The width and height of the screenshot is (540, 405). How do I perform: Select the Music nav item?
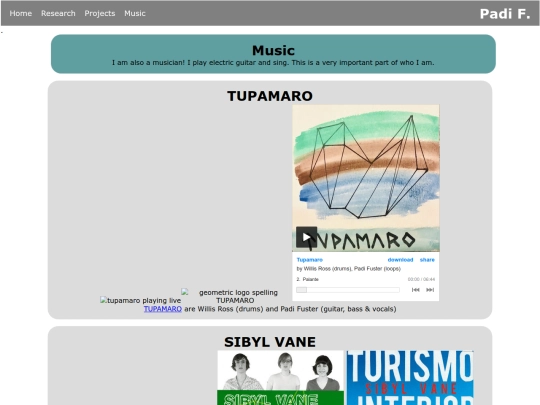pyautogui.click(x=135, y=13)
